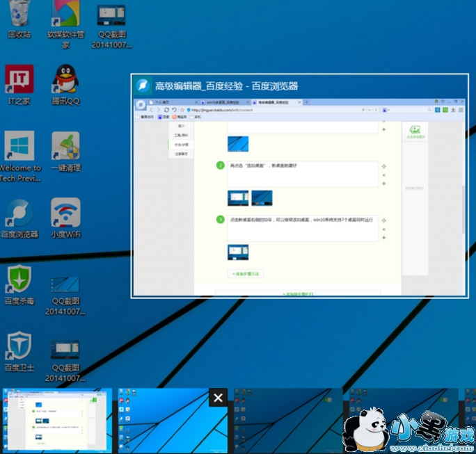Launch the 腾讯QQ penguin icon
Viewport: 476px width, 454px height.
coord(66,79)
